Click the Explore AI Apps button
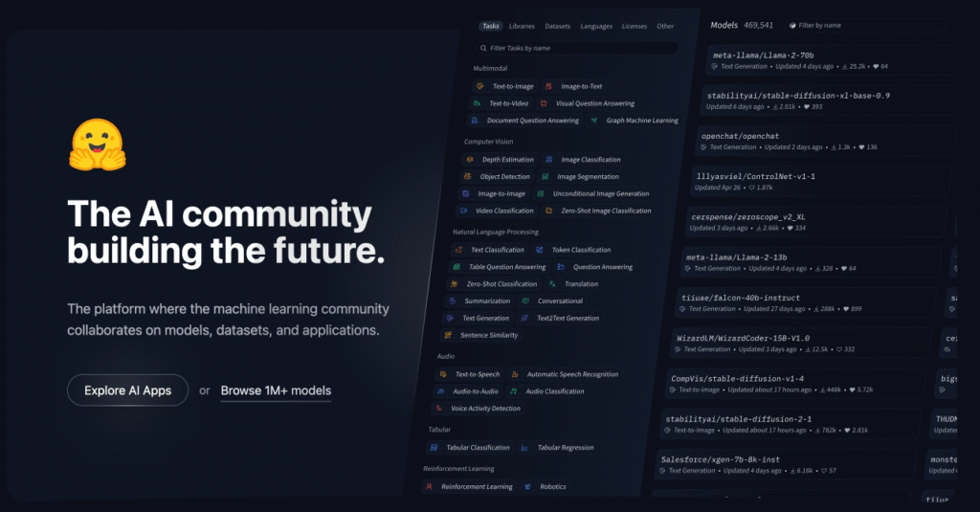 click(x=127, y=390)
